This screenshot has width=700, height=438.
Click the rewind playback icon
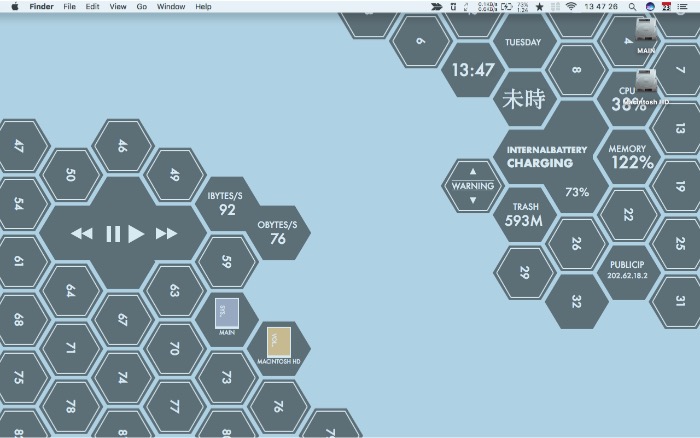(x=82, y=234)
